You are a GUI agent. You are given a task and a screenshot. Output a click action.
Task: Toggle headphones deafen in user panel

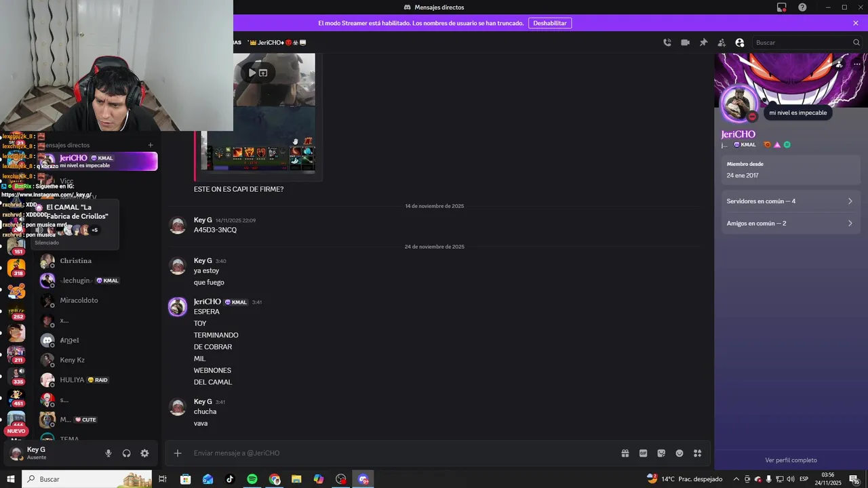126,453
